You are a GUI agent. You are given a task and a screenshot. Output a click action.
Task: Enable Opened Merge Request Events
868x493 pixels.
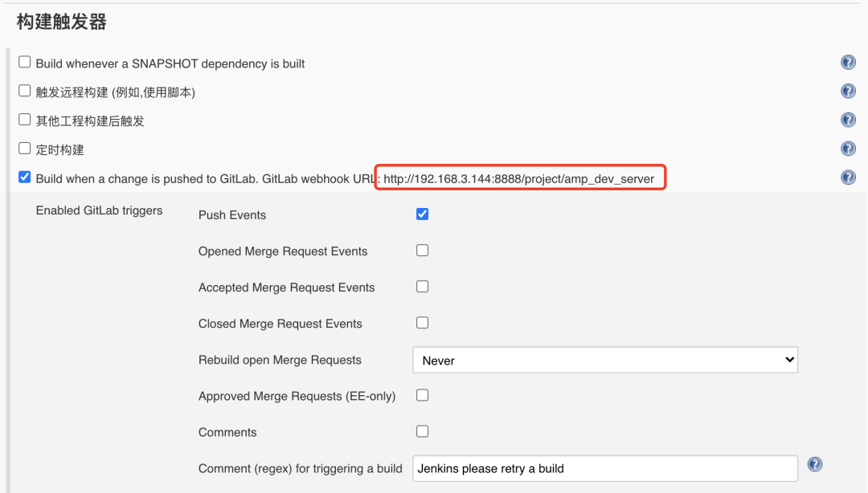pyautogui.click(x=422, y=251)
